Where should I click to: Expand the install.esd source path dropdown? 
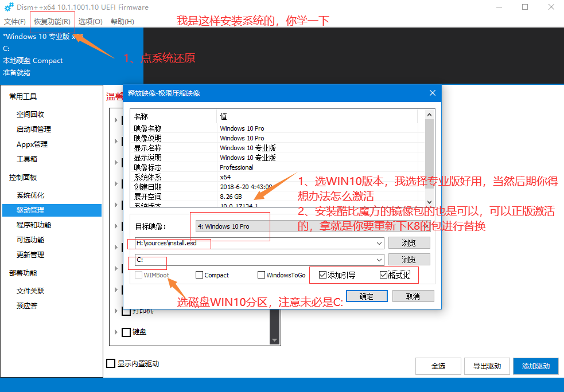click(378, 244)
